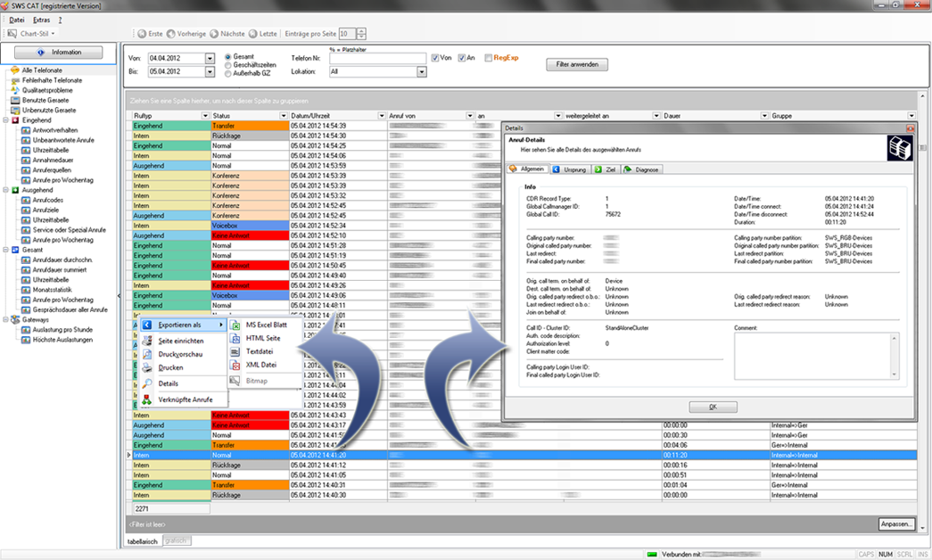
Task: Switch to the grafisch view tab
Action: click(x=176, y=541)
